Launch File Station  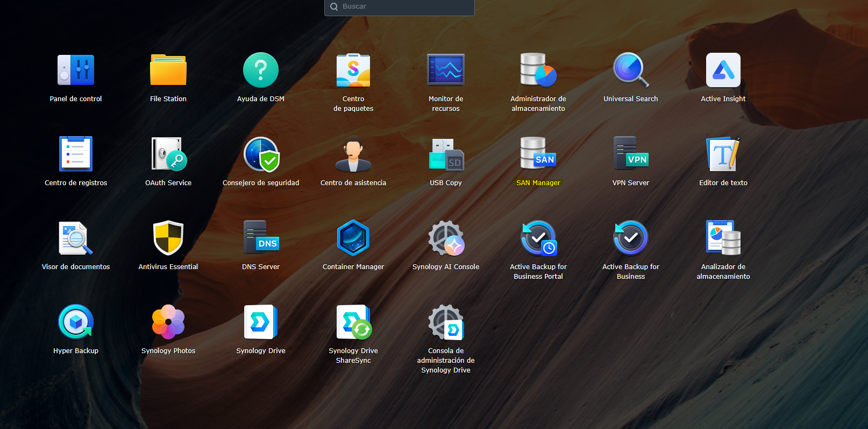point(168,70)
